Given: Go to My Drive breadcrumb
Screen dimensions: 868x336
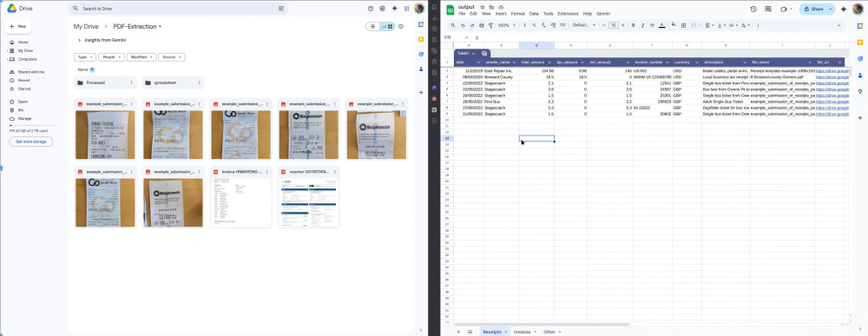Looking at the screenshot, I should pyautogui.click(x=86, y=27).
